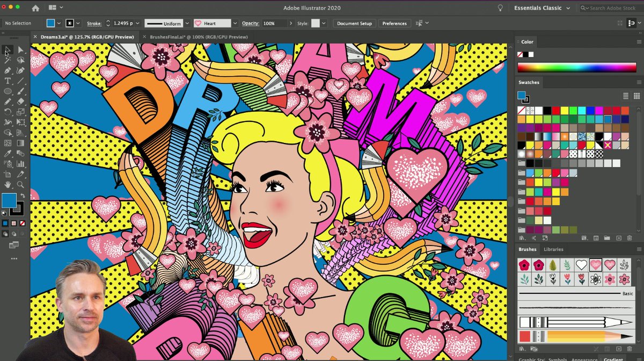Pick the Lasso tool

20,60
